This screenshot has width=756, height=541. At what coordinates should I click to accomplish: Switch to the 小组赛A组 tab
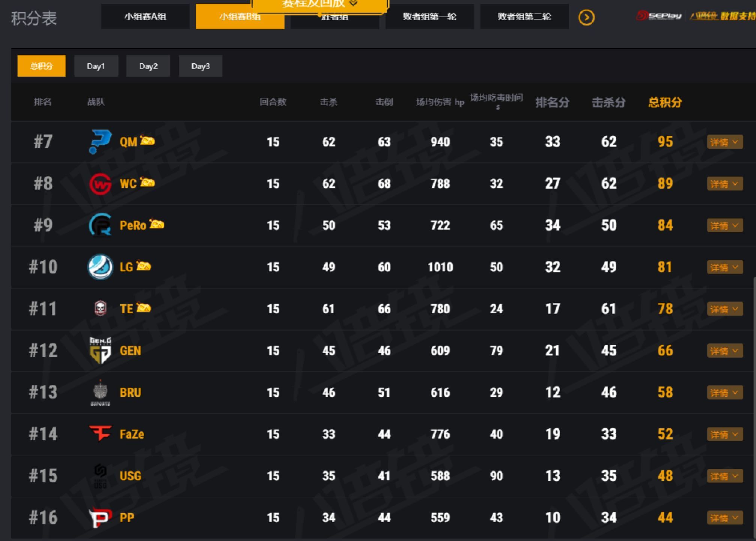point(145,17)
